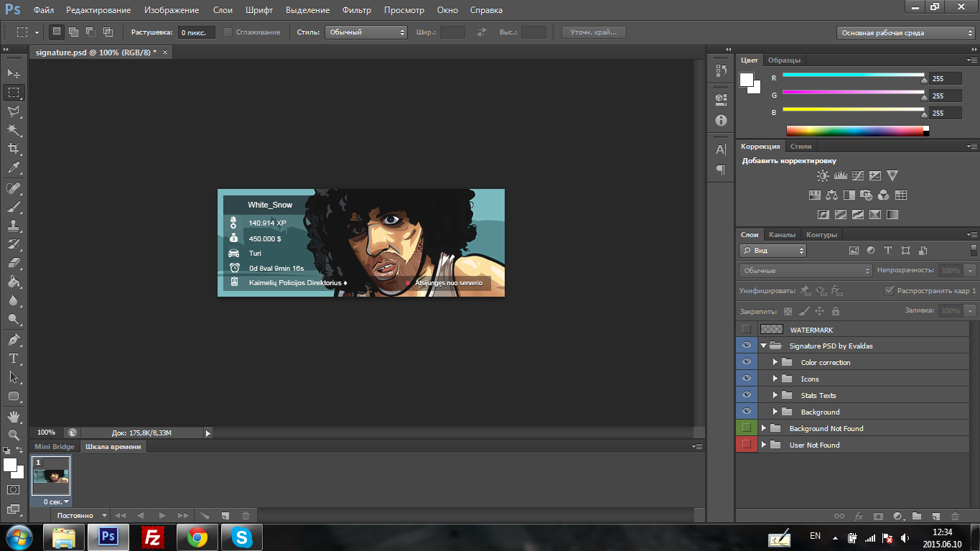
Task: Pick a color from the spectrum bar
Action: pyautogui.click(x=857, y=131)
